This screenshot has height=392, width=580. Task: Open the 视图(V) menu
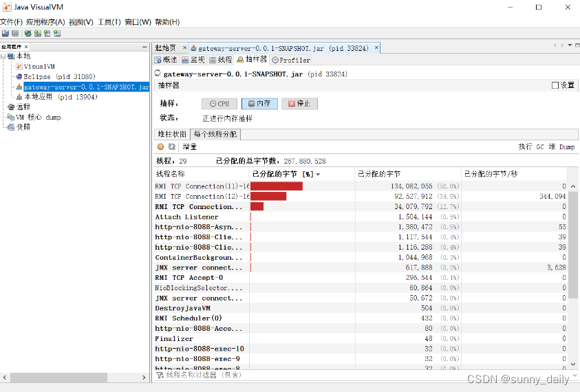click(81, 22)
